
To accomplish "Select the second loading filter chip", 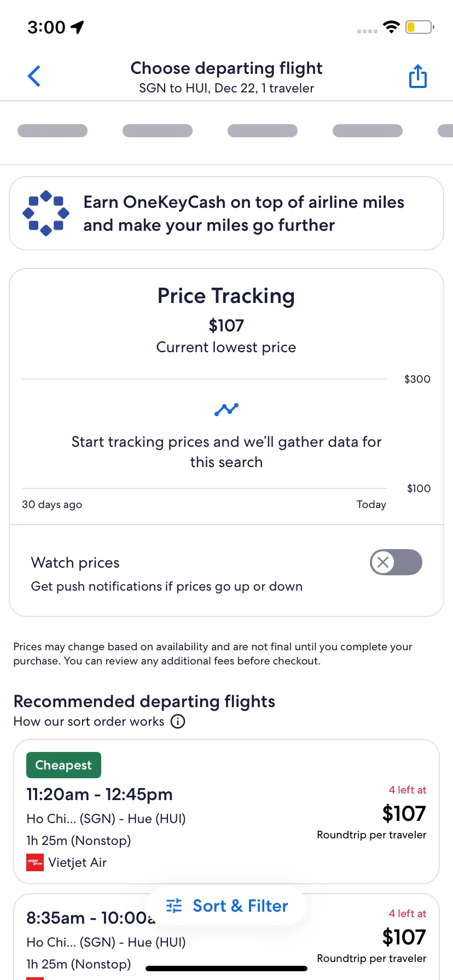I will pos(158,131).
